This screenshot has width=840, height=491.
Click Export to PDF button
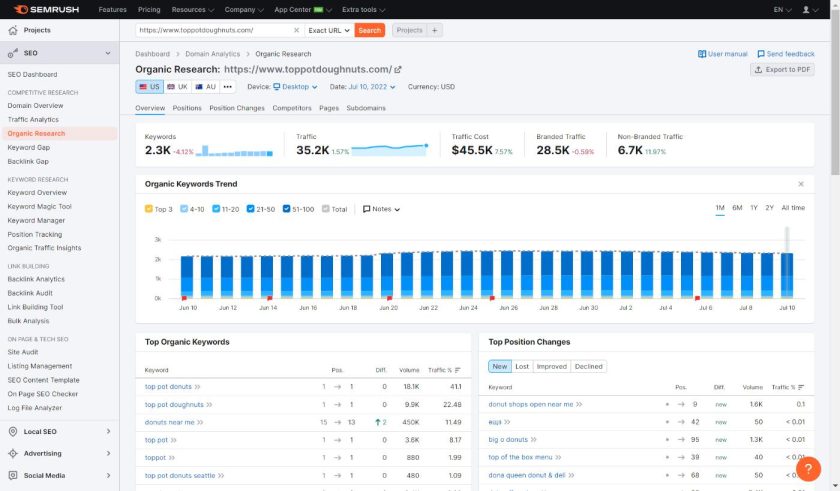(782, 70)
